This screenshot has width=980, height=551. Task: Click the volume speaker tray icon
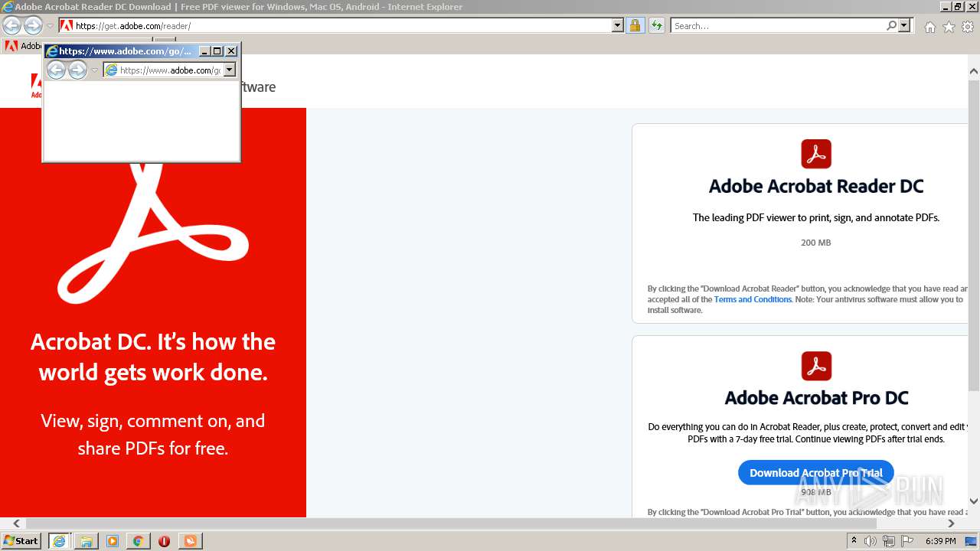click(x=870, y=541)
